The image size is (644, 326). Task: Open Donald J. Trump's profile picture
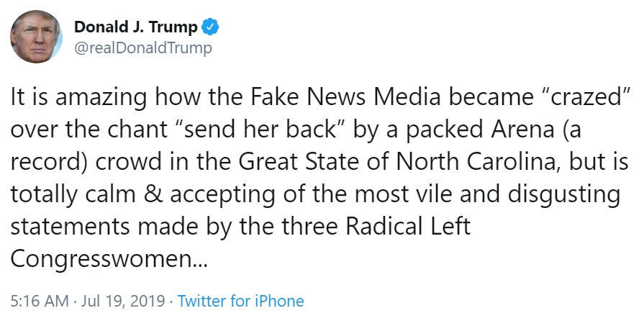[36, 37]
